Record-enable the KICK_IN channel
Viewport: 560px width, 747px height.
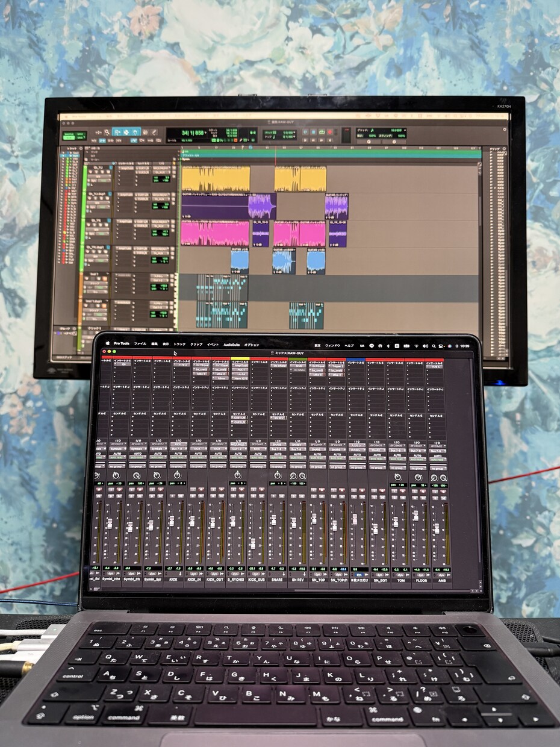click(201, 489)
